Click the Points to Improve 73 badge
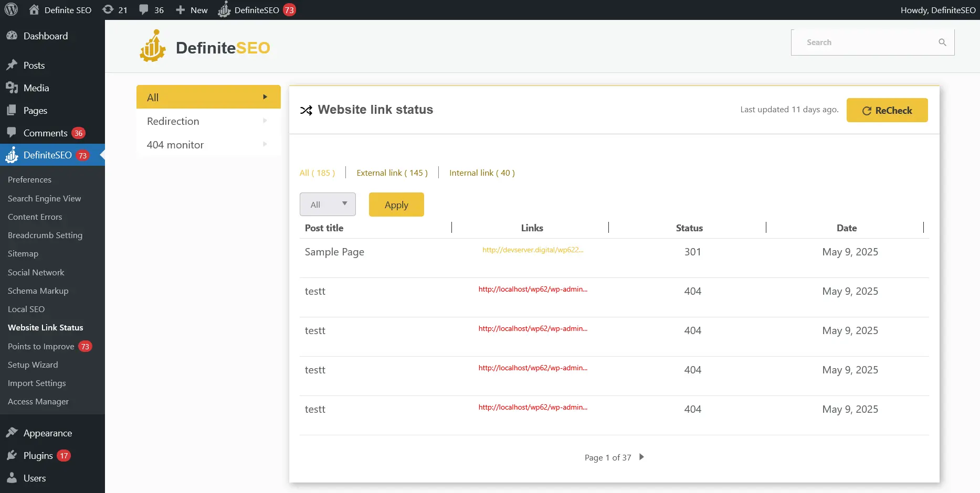 (x=85, y=347)
